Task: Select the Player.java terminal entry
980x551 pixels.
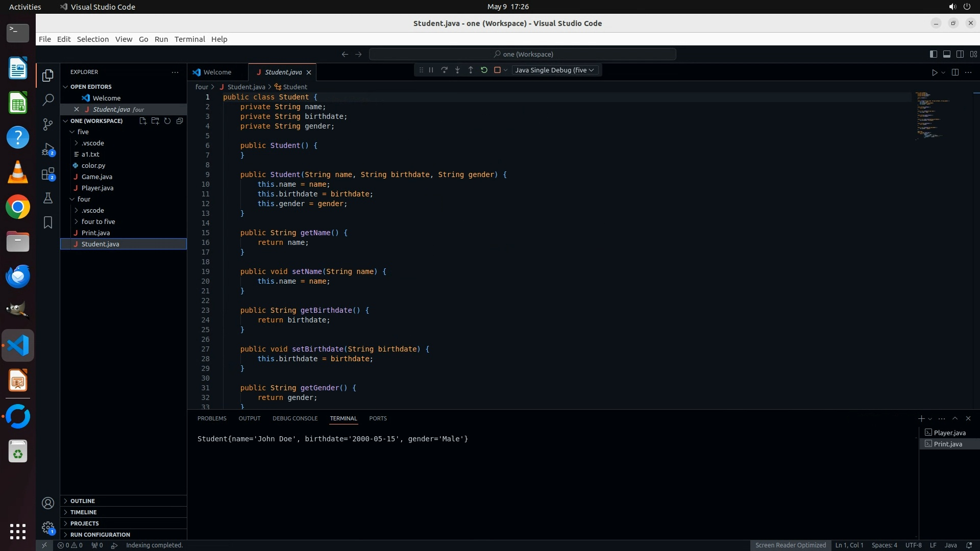Action: click(949, 433)
